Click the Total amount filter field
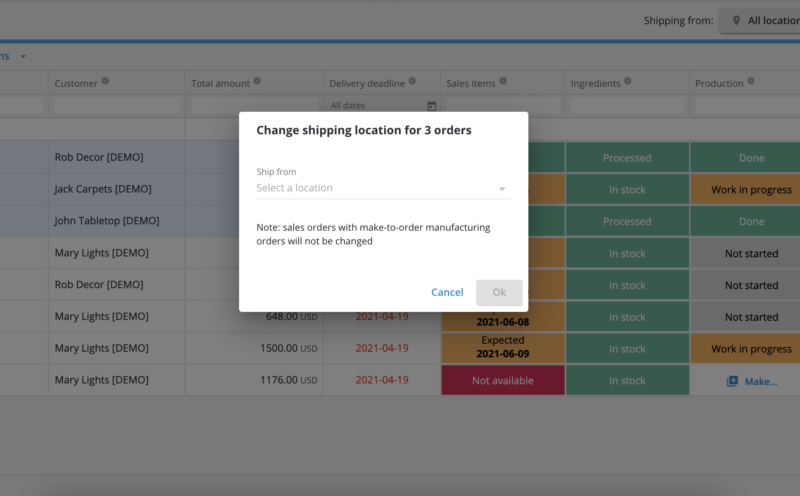The image size is (800, 496). coord(254,106)
